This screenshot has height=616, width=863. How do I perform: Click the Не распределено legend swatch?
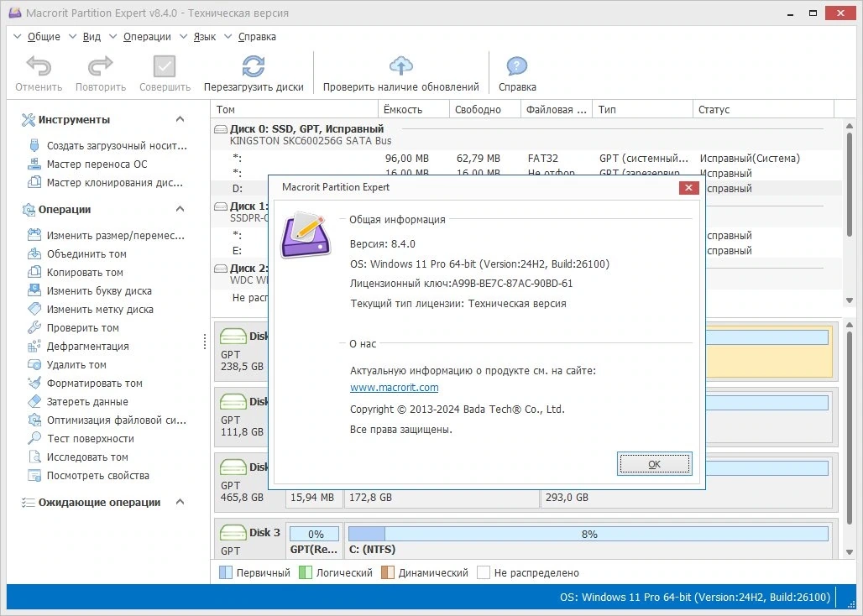(x=484, y=572)
